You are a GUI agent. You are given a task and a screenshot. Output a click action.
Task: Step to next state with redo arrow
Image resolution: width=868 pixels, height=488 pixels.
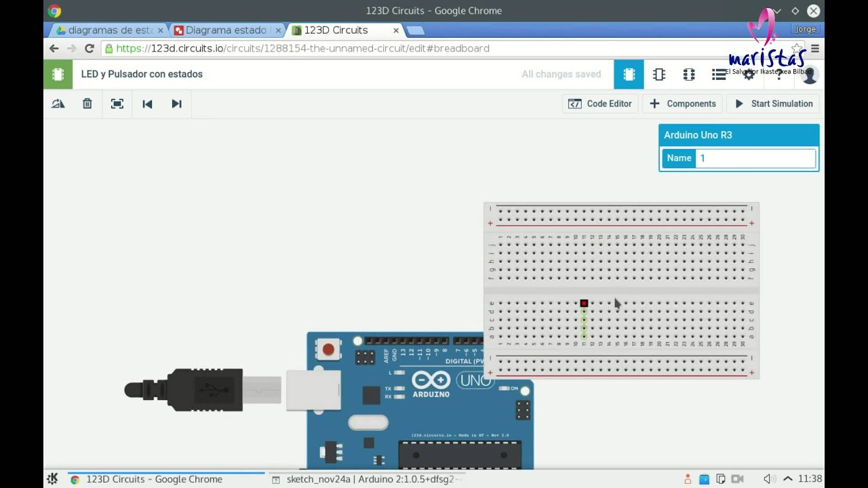pyautogui.click(x=176, y=104)
